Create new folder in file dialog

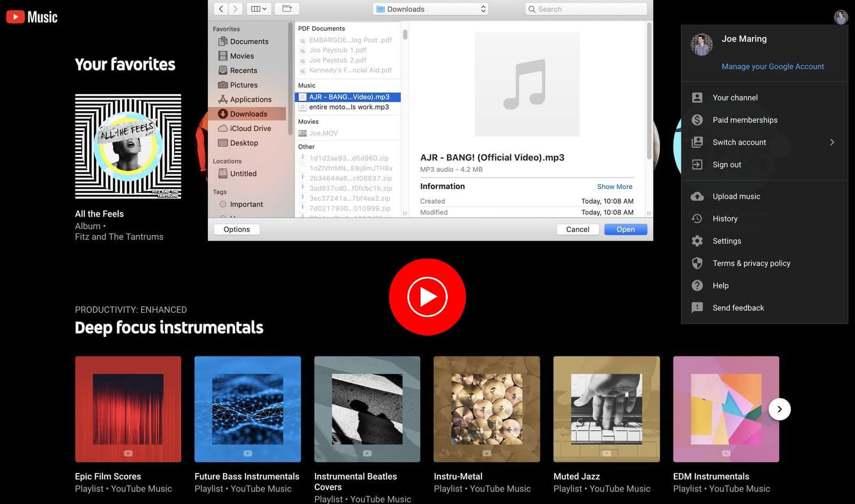pos(287,9)
